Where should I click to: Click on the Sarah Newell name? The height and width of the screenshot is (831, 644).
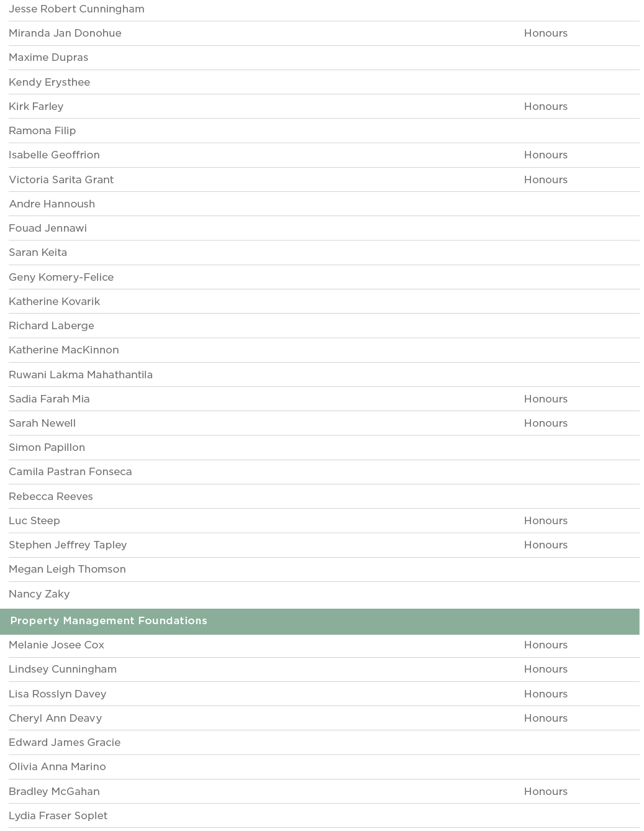pyautogui.click(x=42, y=423)
